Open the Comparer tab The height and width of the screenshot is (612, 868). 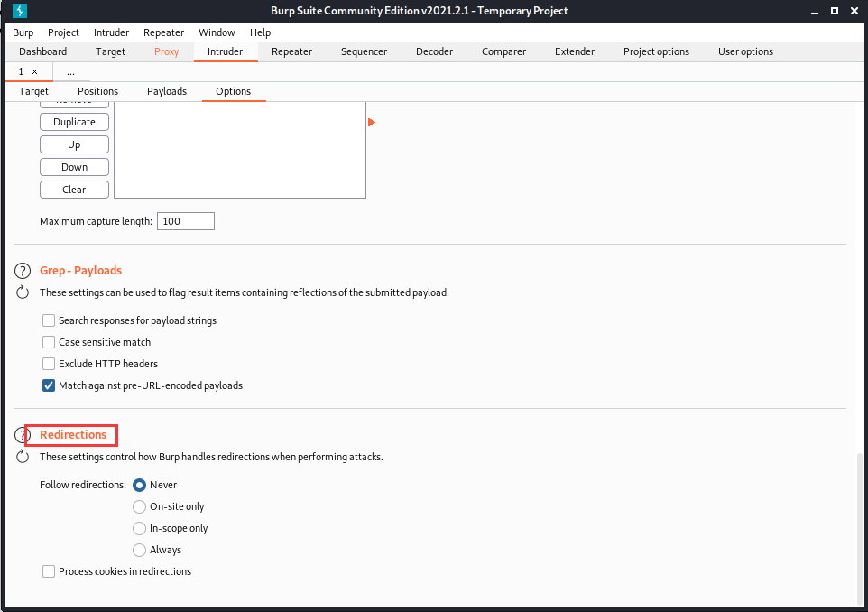[503, 51]
